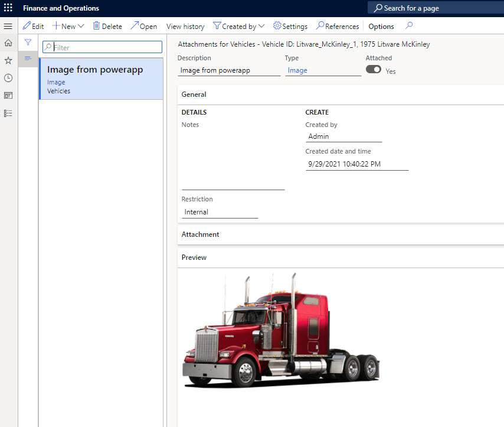Collapse the General section header
This screenshot has height=427, width=504.
[194, 94]
